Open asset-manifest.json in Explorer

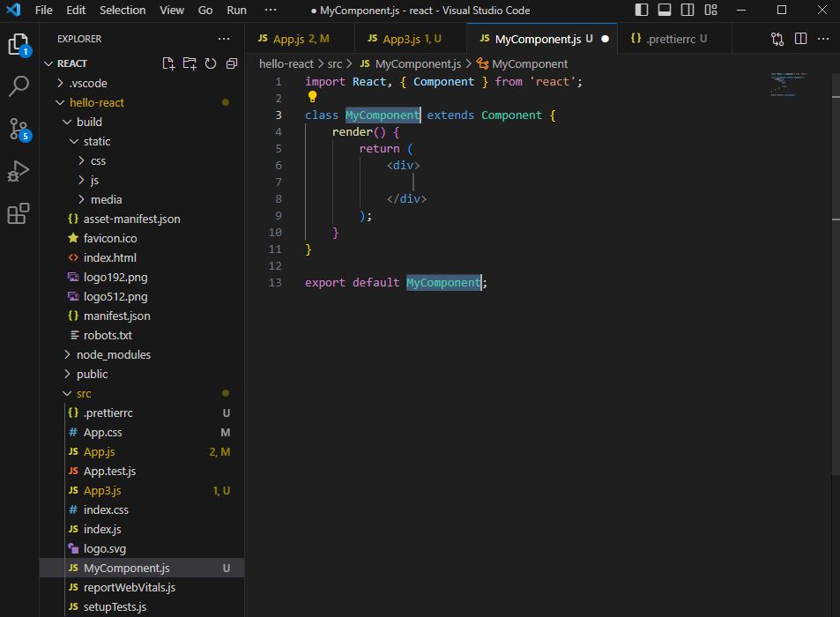pos(132,219)
